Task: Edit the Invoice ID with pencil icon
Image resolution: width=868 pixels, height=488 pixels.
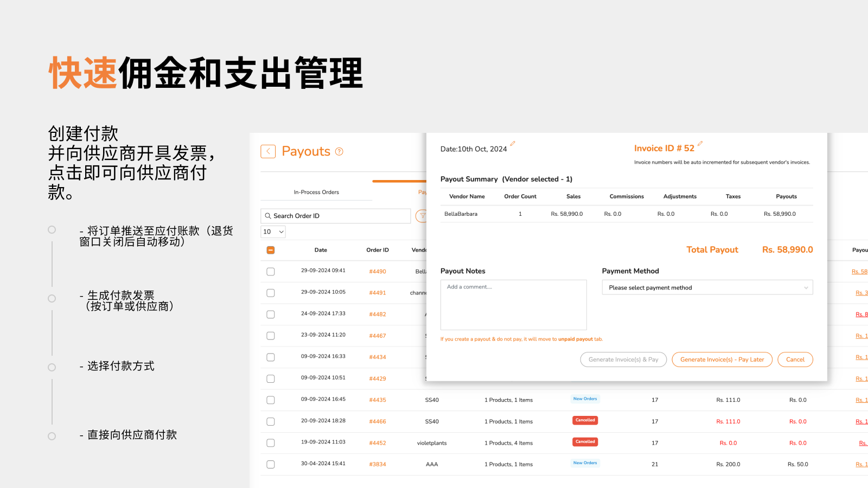Action: coord(700,144)
